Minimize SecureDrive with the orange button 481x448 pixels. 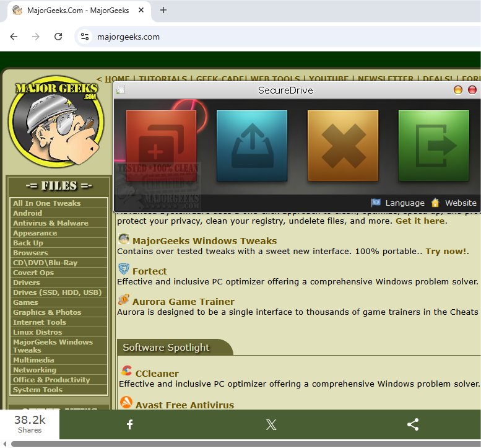pos(457,90)
